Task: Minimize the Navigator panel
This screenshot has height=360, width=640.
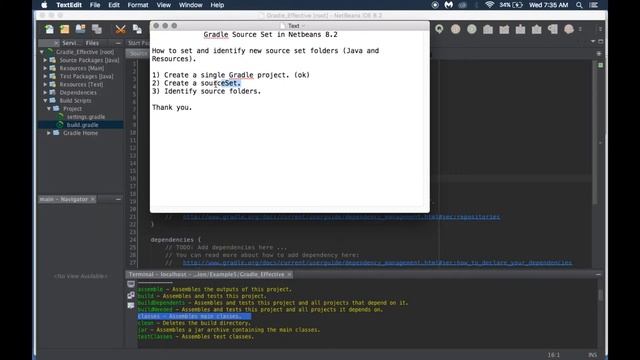Action: pos(118,199)
